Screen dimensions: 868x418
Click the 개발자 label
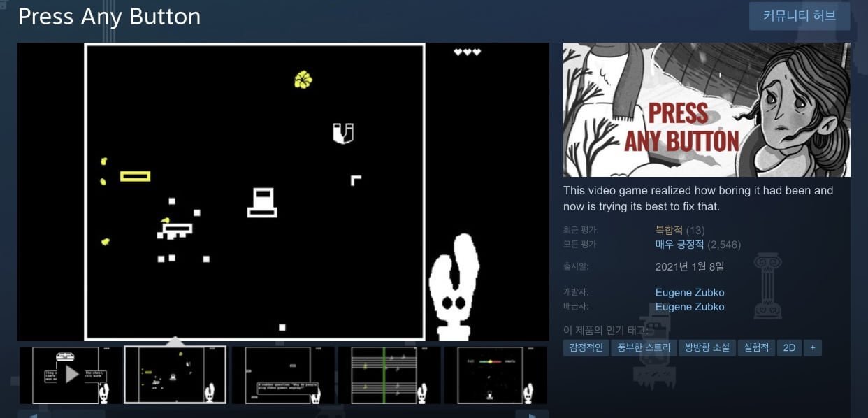click(576, 292)
